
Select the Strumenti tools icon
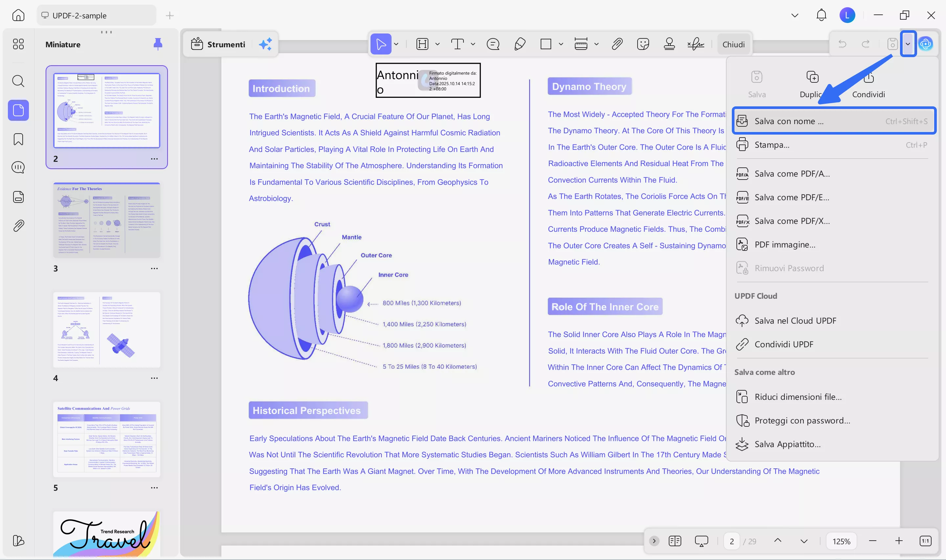(197, 44)
